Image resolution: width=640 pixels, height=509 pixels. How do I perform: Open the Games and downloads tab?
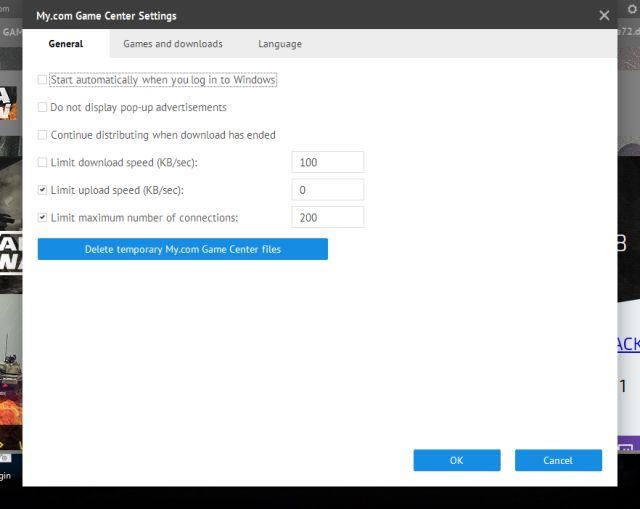tap(173, 44)
